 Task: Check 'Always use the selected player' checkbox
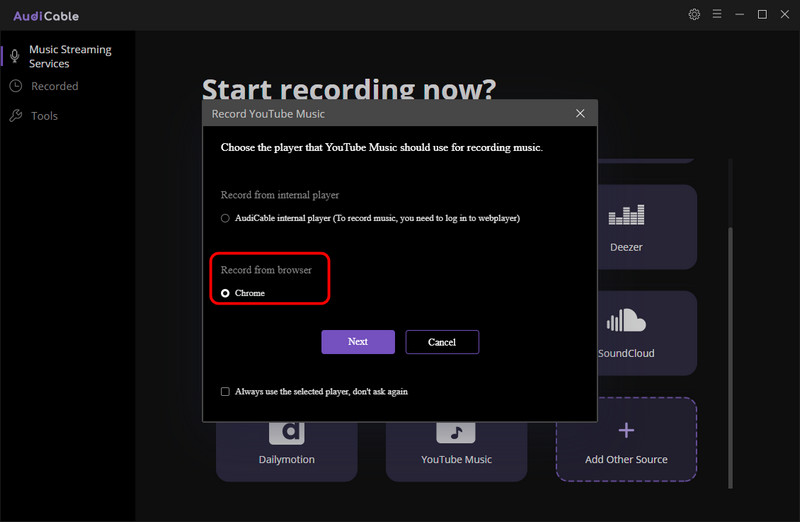coord(225,391)
